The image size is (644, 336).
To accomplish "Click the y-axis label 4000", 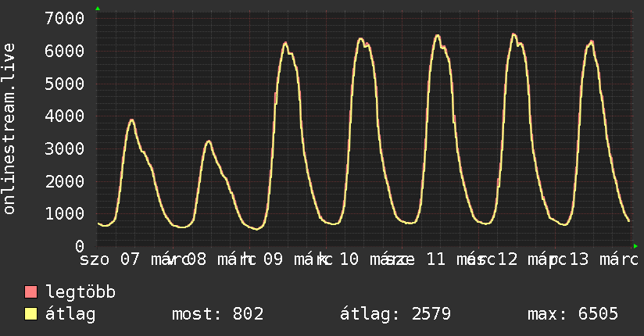I will click(x=65, y=116).
